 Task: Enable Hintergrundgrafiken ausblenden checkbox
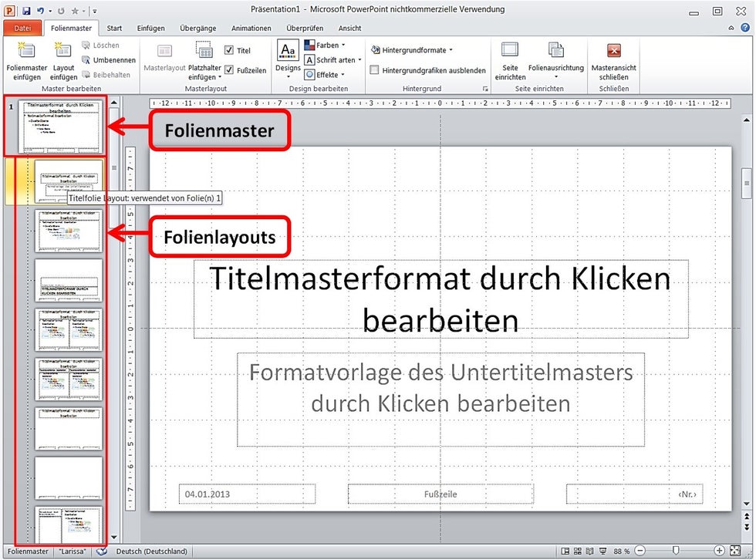pyautogui.click(x=375, y=70)
